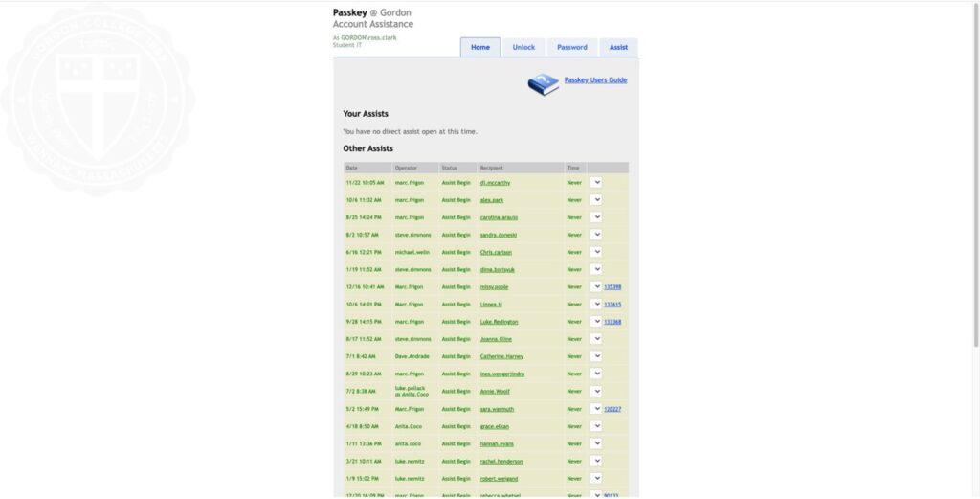Open recipient Joanna.Kline
The width and height of the screenshot is (980, 499).
pos(496,339)
